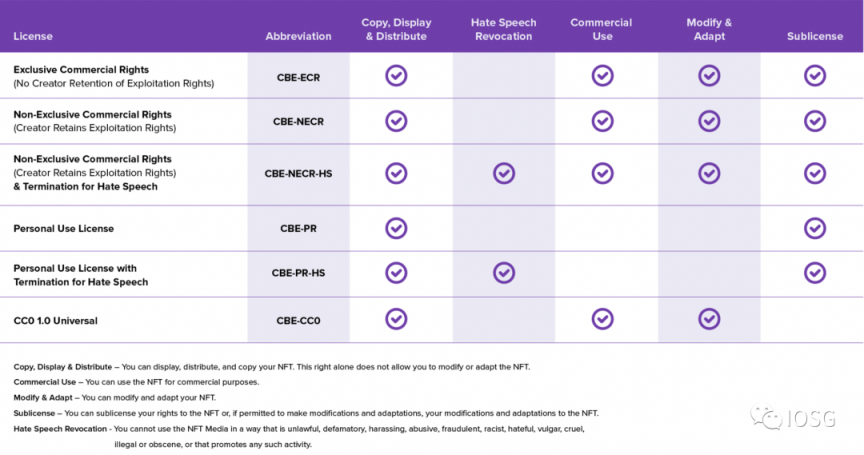This screenshot has height=455, width=864.
Task: Click the CBE-NECR-HS Sublicense checkmark
Action: tap(815, 173)
